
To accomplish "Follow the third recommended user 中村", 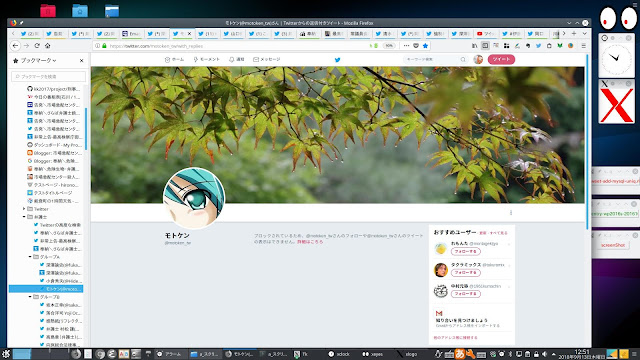I will pyautogui.click(x=466, y=294).
